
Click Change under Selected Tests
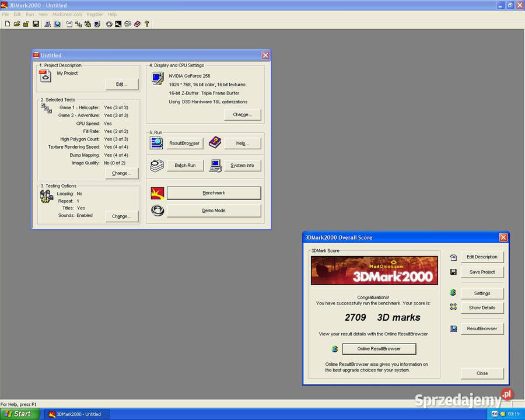[121, 173]
